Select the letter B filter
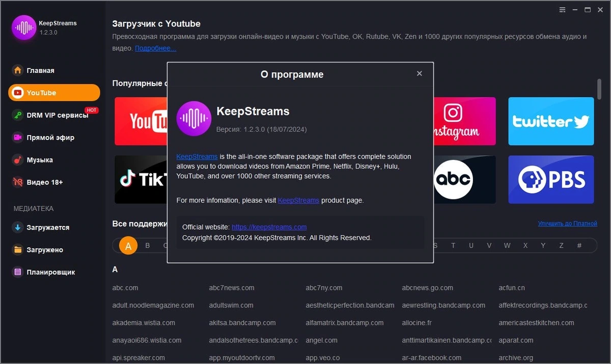This screenshot has height=364, width=611. (148, 246)
